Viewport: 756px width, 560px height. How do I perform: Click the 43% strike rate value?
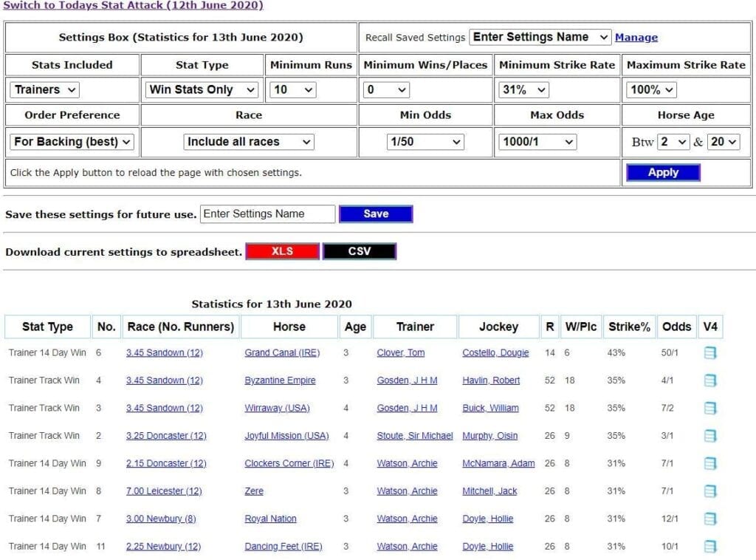pos(616,352)
